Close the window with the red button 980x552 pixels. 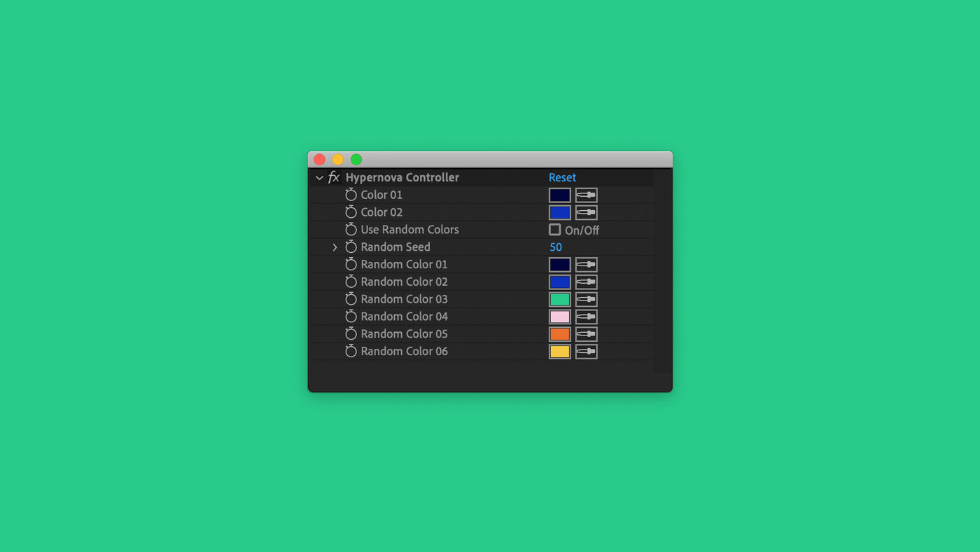coord(319,160)
